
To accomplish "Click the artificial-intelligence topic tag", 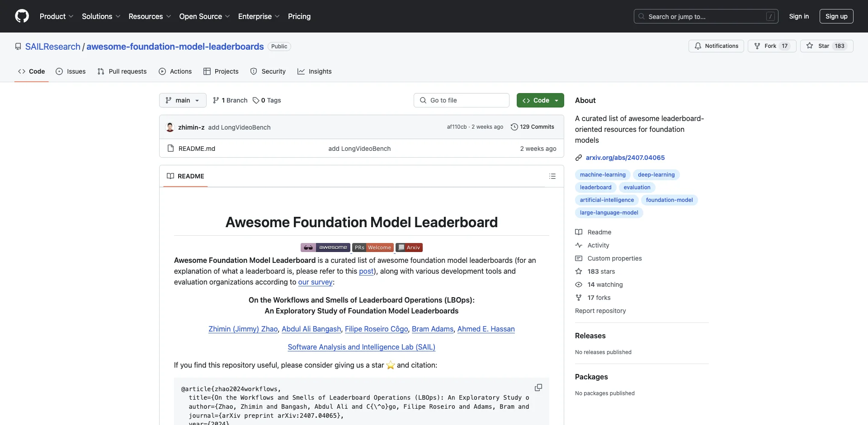I will (607, 200).
